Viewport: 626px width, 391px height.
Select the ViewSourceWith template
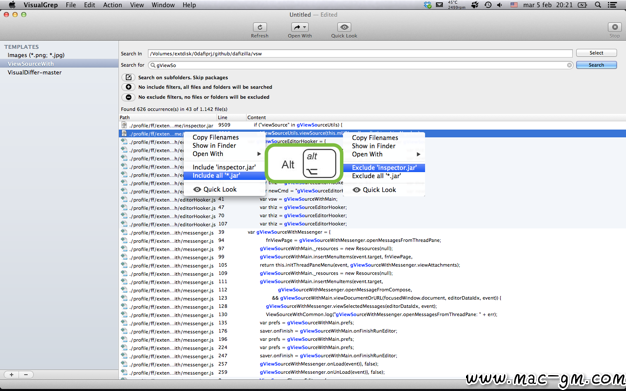(x=59, y=64)
